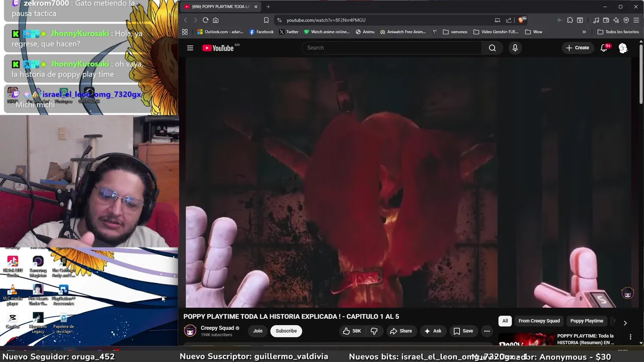Select the Poppy Playtime chip
Screen dimensions: 644x362
(x=587, y=321)
